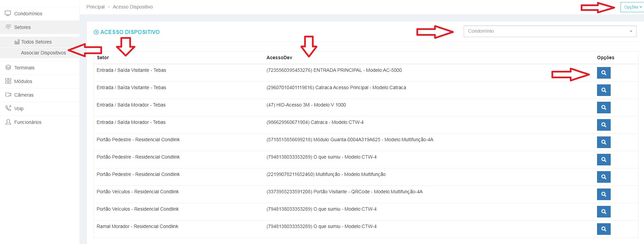The image size is (644, 244).
Task: Click the Módulos grid icon
Action: pos(8,81)
